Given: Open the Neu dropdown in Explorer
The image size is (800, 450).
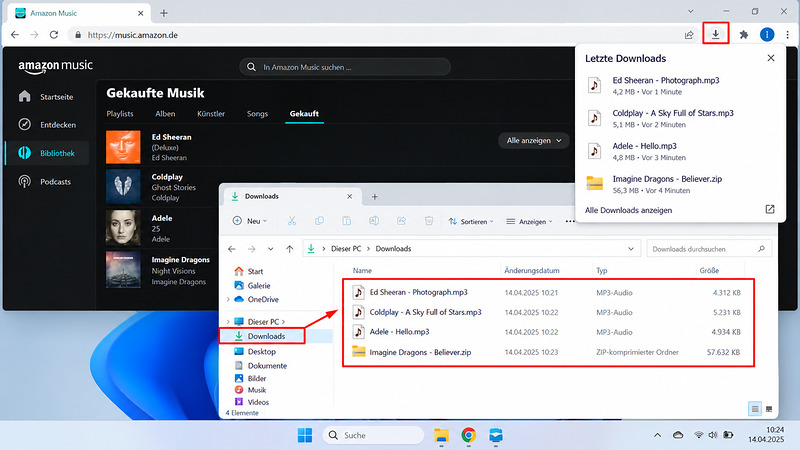Looking at the screenshot, I should 249,221.
